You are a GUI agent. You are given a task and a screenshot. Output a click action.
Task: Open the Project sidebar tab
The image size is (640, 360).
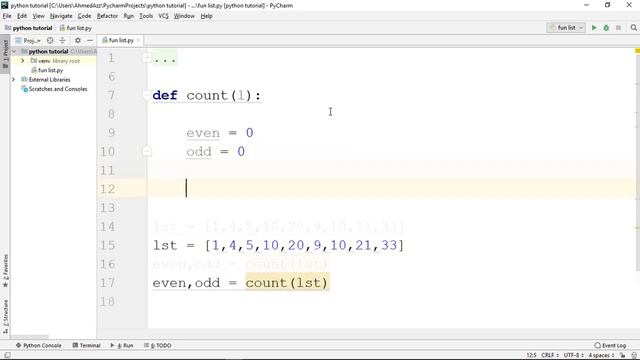[5, 54]
